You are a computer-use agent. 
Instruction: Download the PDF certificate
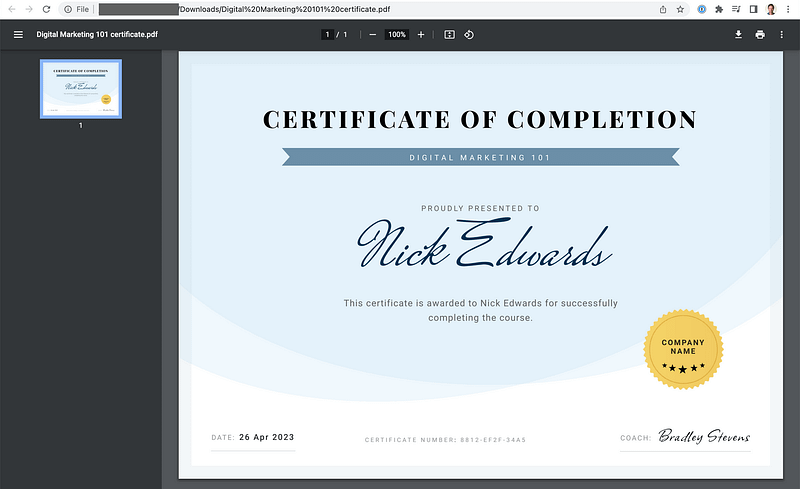pyautogui.click(x=738, y=34)
